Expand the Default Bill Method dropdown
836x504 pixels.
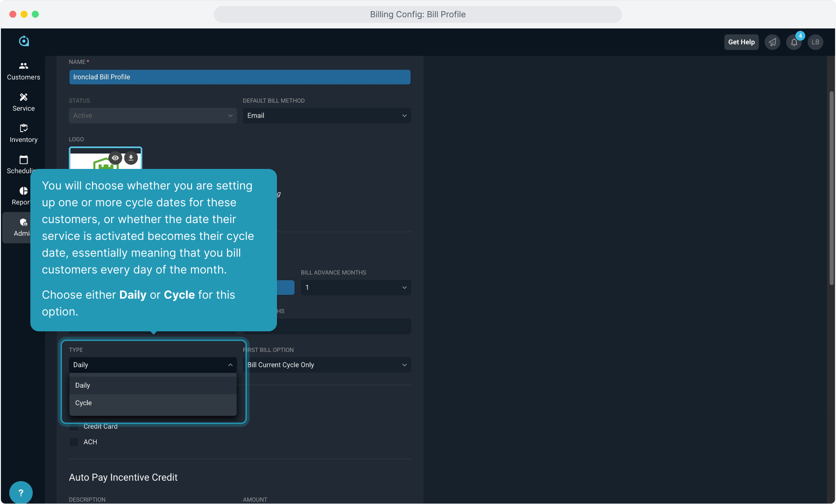[x=326, y=116]
